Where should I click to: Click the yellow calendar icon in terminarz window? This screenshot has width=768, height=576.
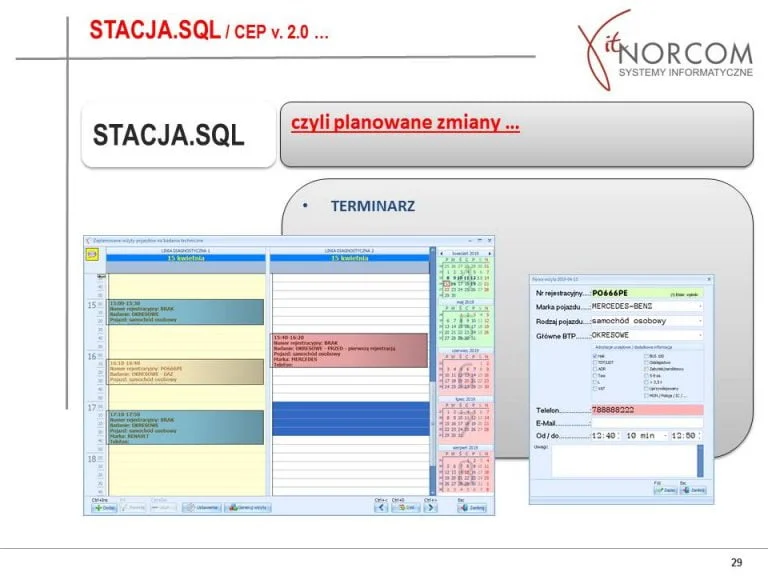pos(92,254)
